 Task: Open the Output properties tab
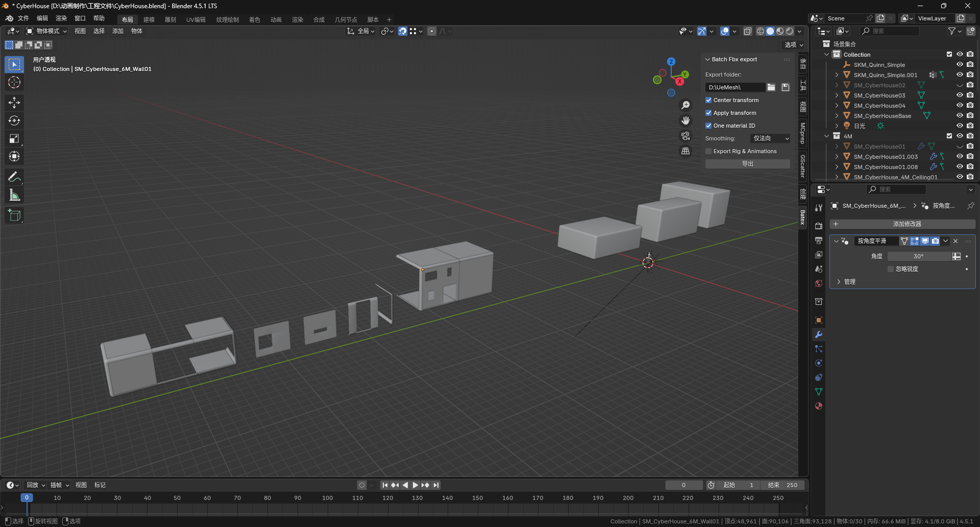pos(819,241)
